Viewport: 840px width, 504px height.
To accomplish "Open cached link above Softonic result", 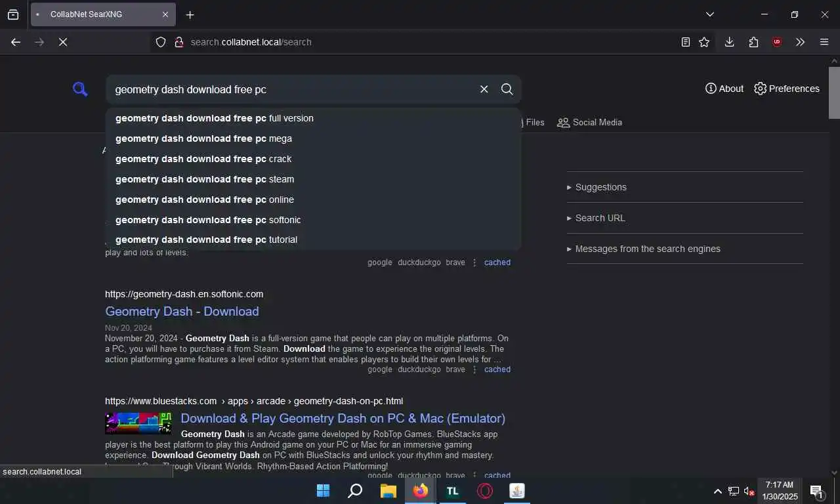I will (497, 262).
